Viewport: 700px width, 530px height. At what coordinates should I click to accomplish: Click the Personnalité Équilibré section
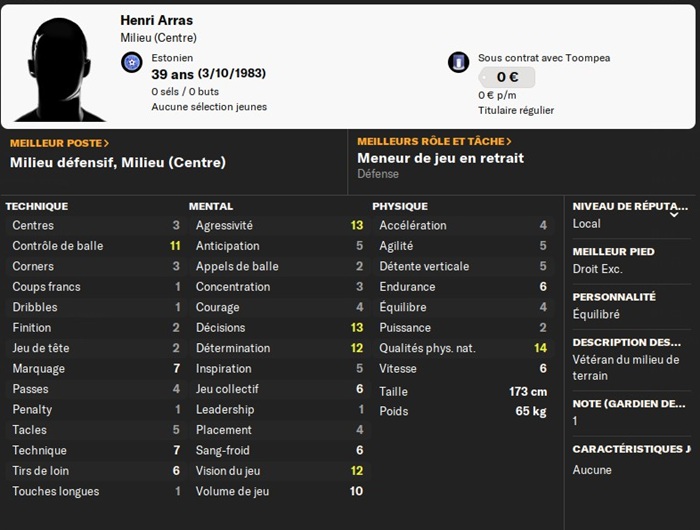click(631, 306)
